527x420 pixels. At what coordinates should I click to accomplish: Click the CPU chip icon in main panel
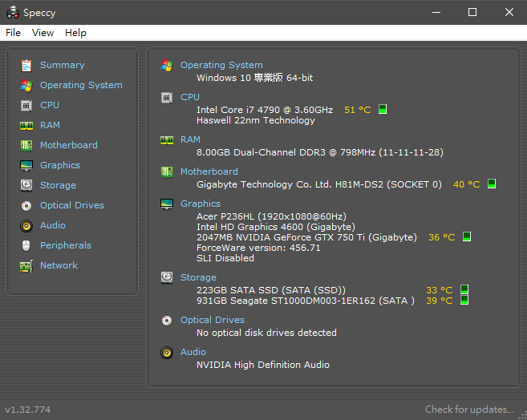pyautogui.click(x=167, y=98)
